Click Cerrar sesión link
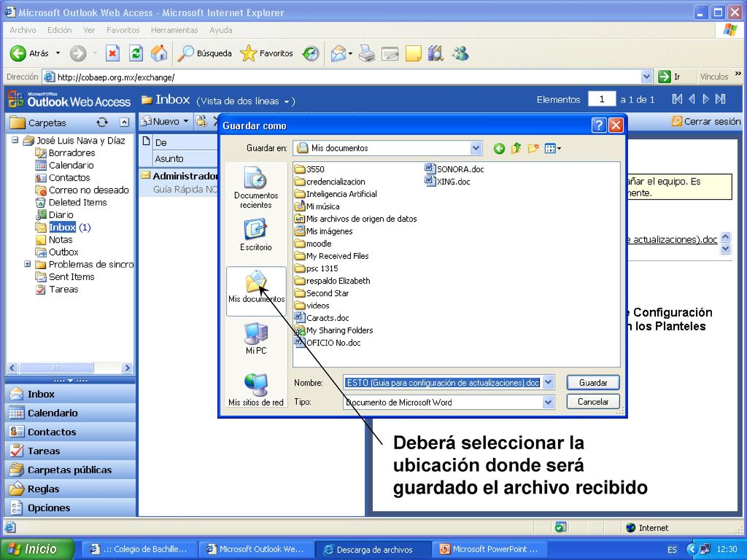The width and height of the screenshot is (747, 560). (x=706, y=122)
